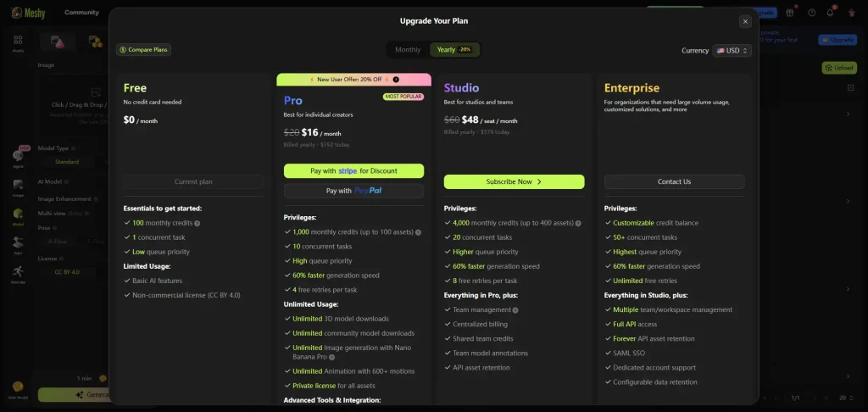Screen dimensions: 868x412
Task: Select the yellow cubes mode icon tab
Action: (x=95, y=42)
